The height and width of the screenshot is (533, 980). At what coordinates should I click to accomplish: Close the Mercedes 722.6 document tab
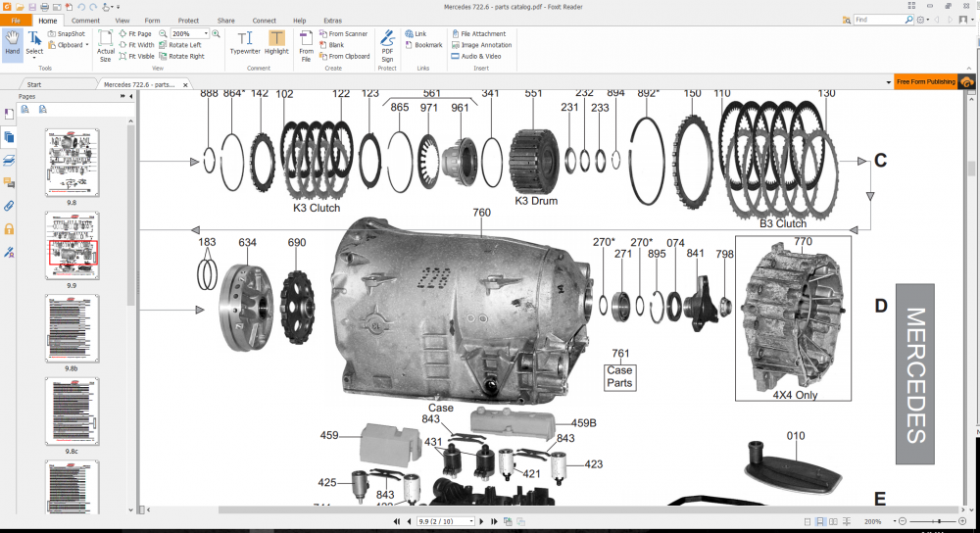pos(185,84)
